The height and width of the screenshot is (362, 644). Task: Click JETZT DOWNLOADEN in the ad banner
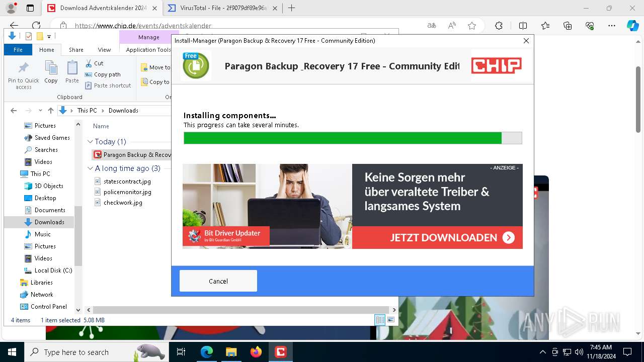point(452,238)
